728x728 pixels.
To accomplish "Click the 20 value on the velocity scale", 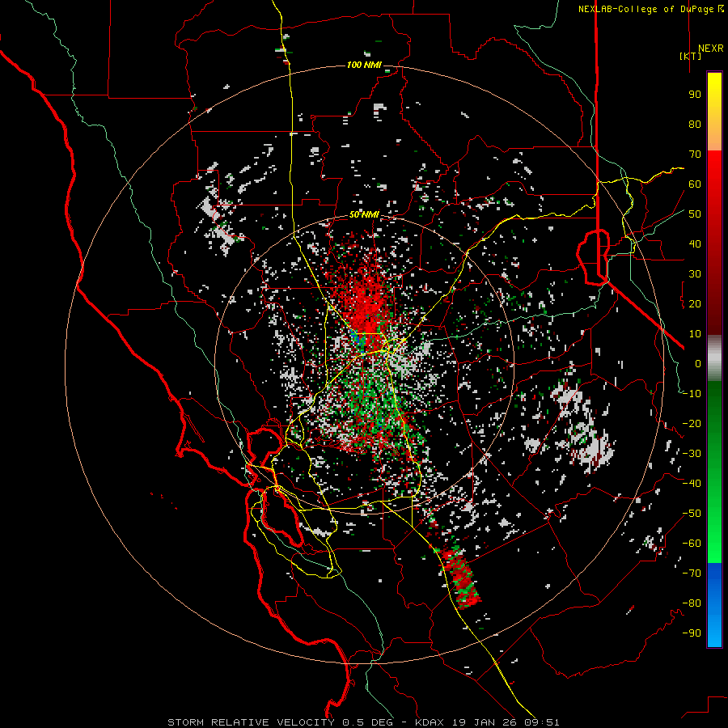I will click(695, 304).
